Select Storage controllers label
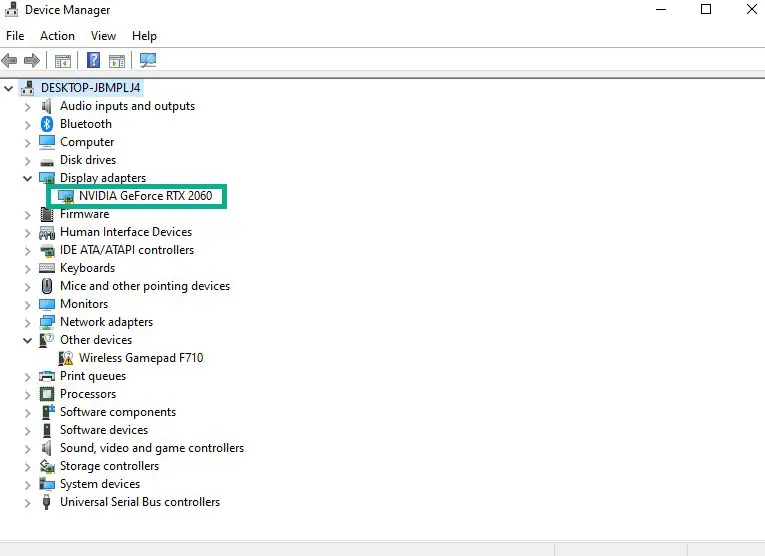Screen dimensions: 765x556 [x=109, y=466]
